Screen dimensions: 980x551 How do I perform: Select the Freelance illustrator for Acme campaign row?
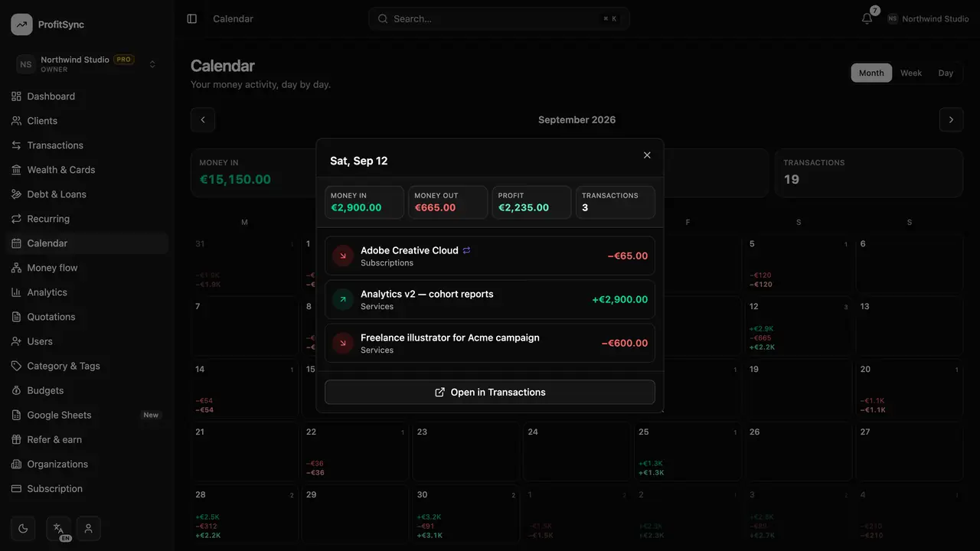490,343
